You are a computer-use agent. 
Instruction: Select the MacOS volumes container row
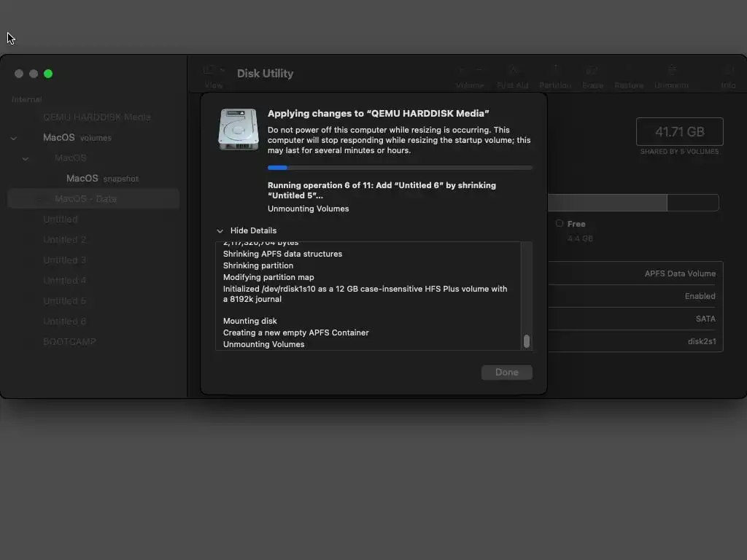coord(93,138)
